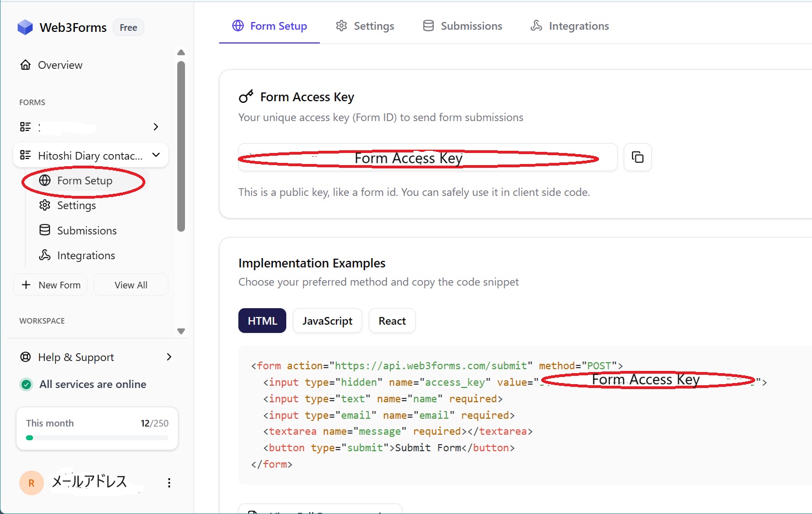Image resolution: width=812 pixels, height=514 pixels.
Task: Click the copy access key icon
Action: click(x=637, y=157)
